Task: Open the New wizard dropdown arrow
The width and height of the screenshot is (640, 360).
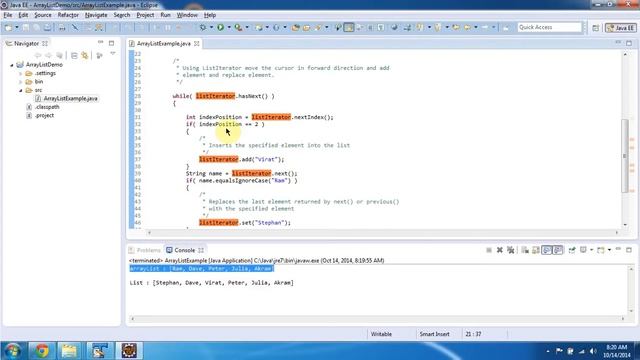Action: click(x=17, y=27)
